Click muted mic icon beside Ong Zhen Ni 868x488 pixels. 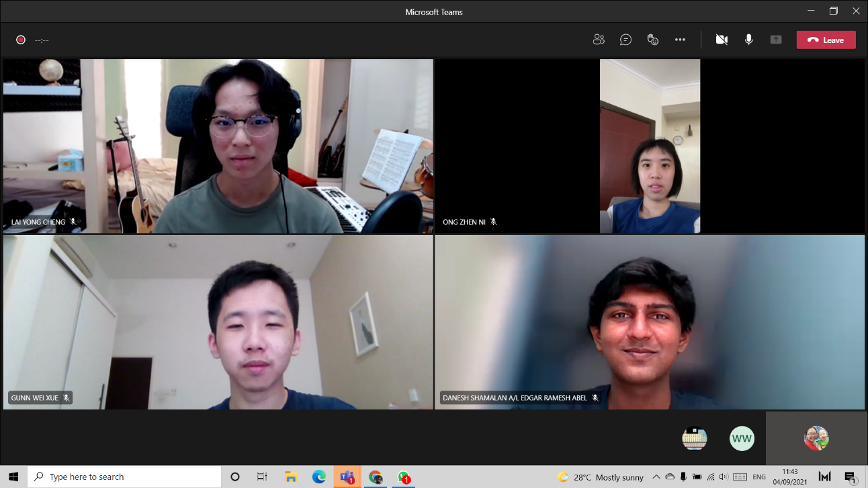(493, 222)
